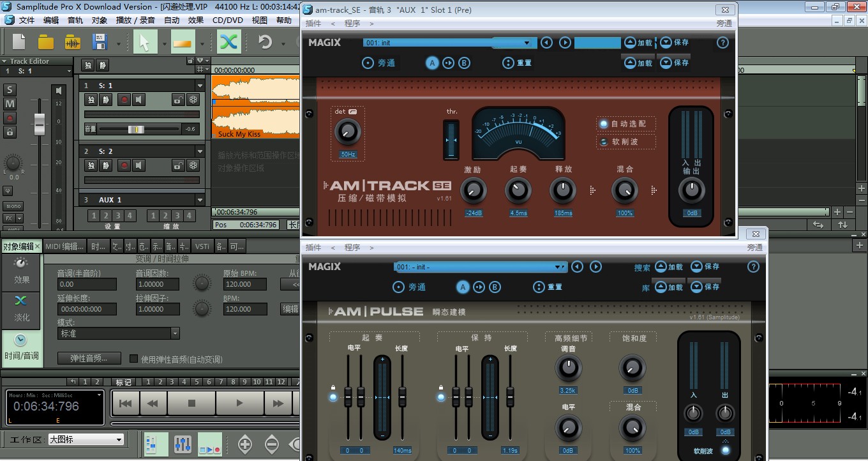
Task: Click 重置 reset in AM-Pulse plugin
Action: coord(548,287)
